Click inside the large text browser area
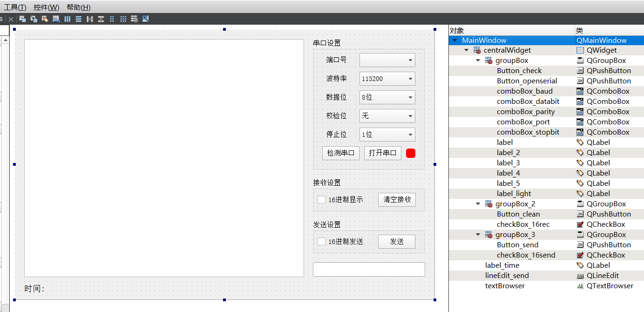Screen dimensions: 644x312 click(x=164, y=158)
